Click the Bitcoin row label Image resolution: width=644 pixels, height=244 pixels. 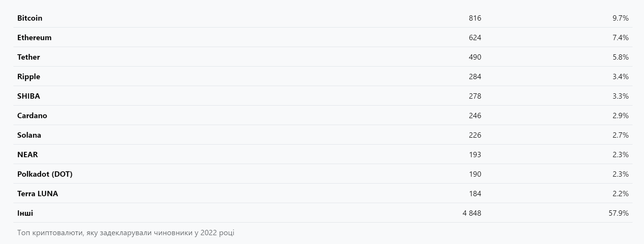pyautogui.click(x=30, y=18)
